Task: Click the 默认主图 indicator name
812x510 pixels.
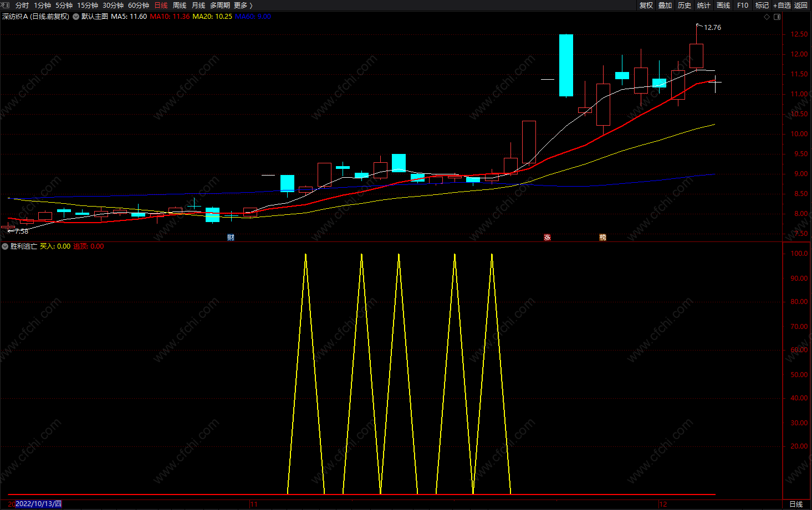Action: click(95, 17)
